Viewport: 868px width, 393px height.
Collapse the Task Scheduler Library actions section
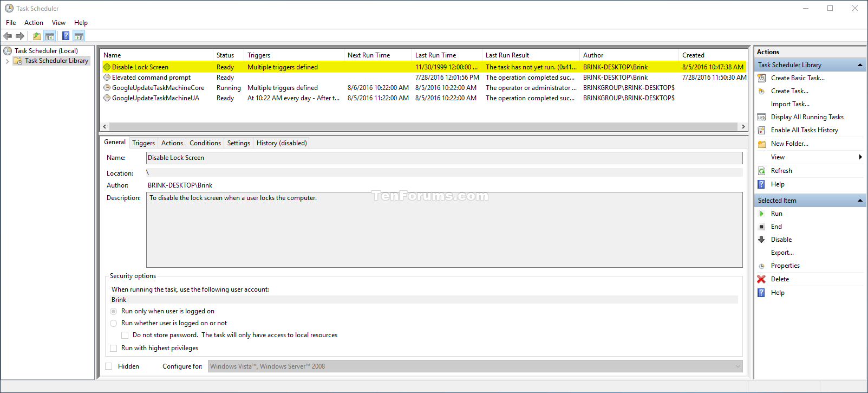point(860,65)
